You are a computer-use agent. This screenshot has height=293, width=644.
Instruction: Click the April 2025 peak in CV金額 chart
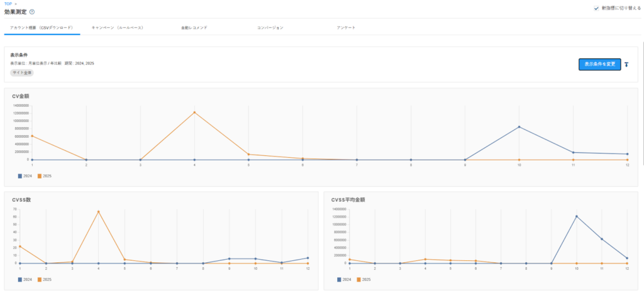(194, 113)
